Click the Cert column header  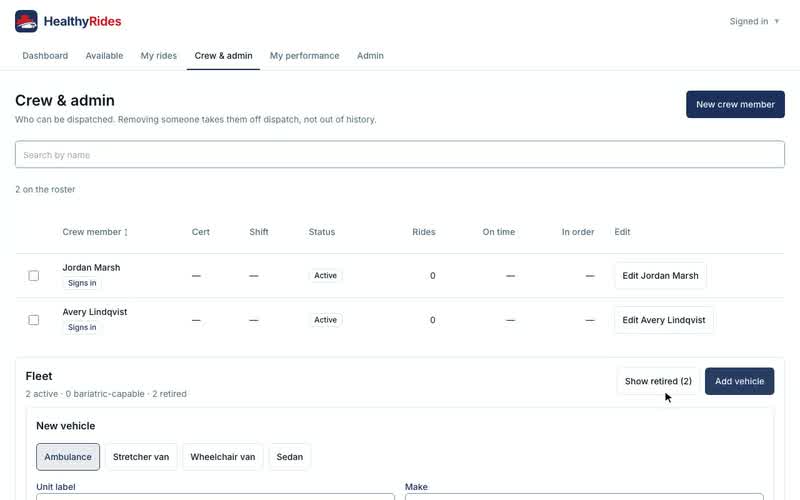tap(201, 232)
